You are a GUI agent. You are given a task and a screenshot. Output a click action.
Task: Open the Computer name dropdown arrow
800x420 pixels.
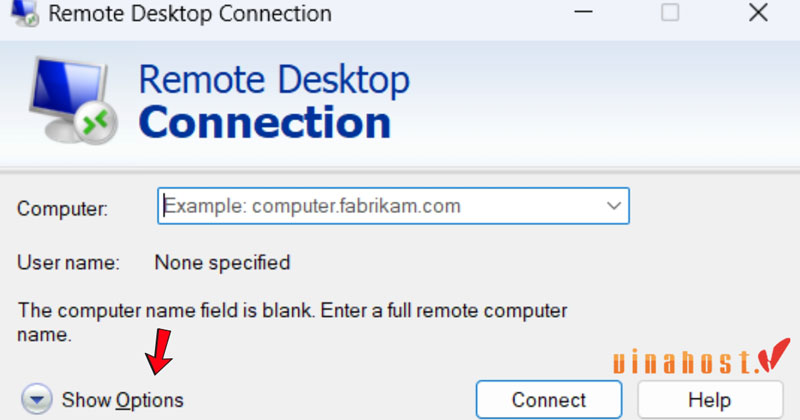613,206
